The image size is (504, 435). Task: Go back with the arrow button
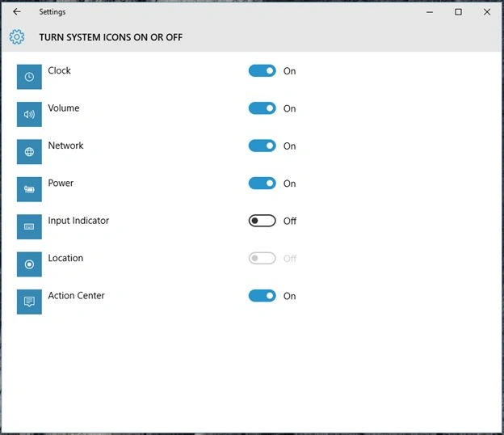pyautogui.click(x=17, y=12)
